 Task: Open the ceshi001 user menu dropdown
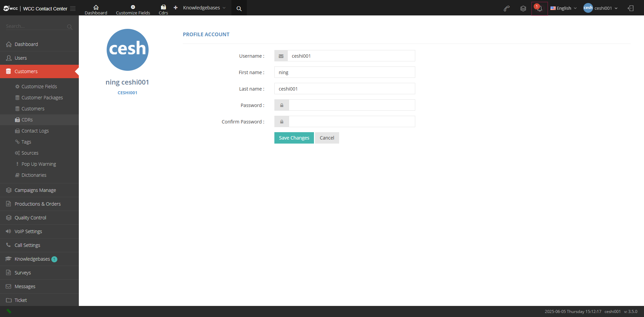(x=600, y=8)
